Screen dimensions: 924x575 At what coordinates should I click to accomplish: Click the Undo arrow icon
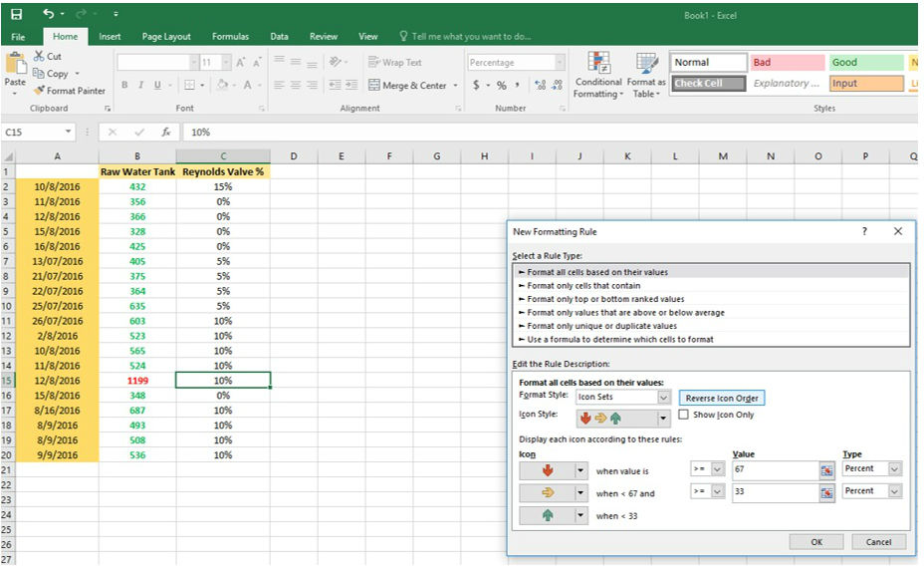[x=49, y=14]
